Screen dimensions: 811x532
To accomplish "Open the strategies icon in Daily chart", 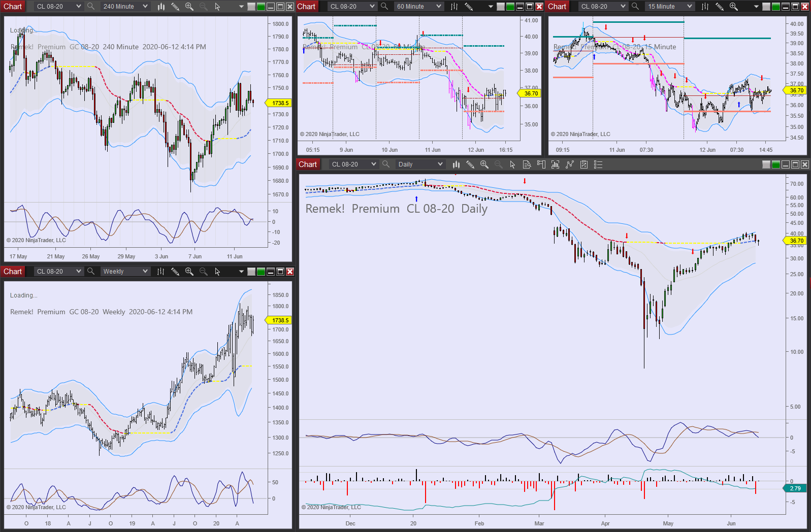I will point(584,164).
